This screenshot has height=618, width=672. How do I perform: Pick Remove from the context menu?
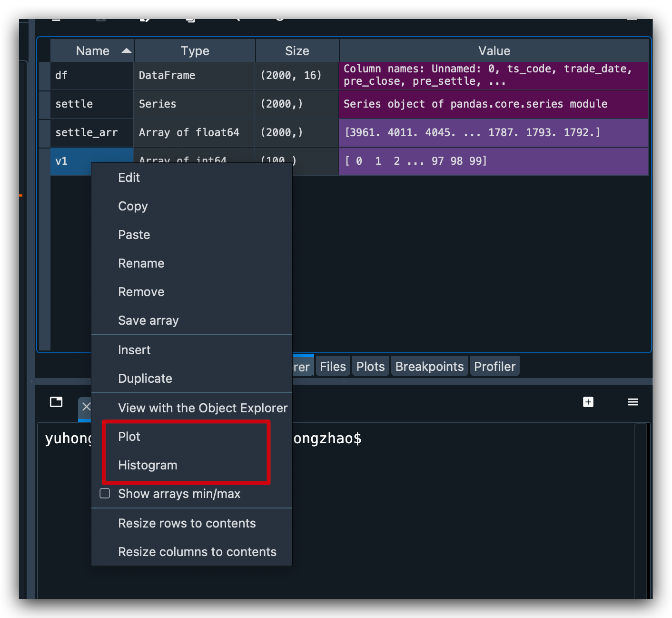pos(192,292)
